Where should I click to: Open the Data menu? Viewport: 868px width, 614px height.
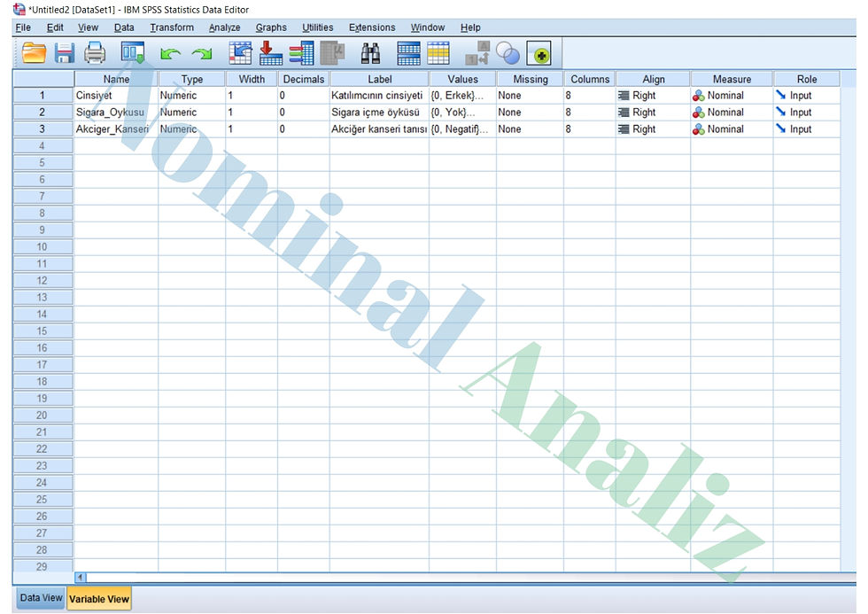pos(124,27)
